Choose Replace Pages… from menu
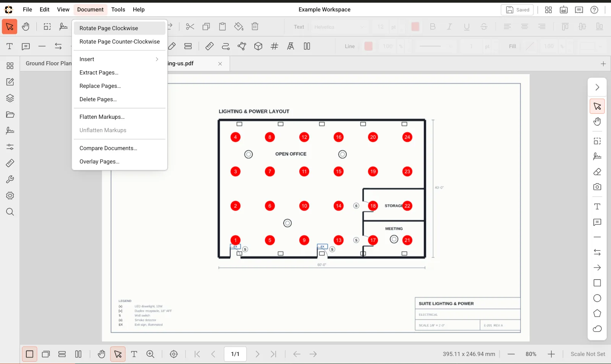This screenshot has width=611, height=364. pos(120,86)
